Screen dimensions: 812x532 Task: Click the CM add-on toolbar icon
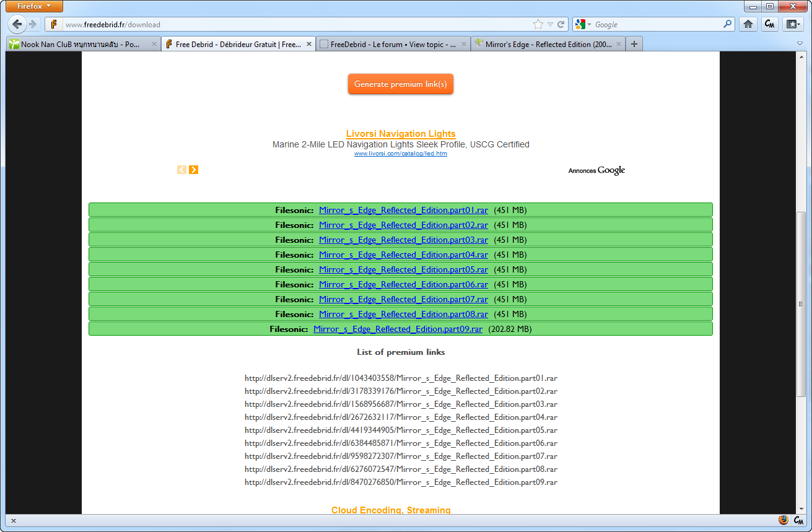[770, 24]
